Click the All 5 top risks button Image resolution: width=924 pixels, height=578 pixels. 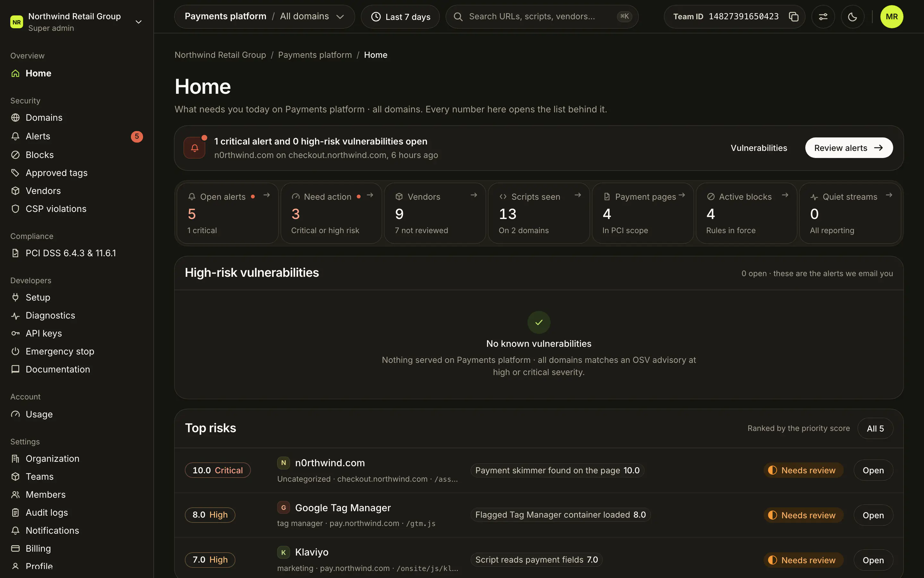coord(875,429)
